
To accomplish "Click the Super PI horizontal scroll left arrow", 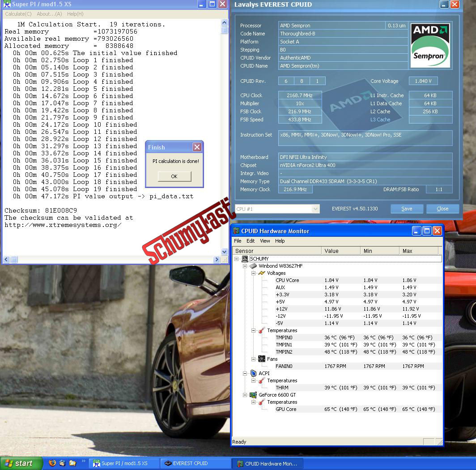I will pos(6,260).
